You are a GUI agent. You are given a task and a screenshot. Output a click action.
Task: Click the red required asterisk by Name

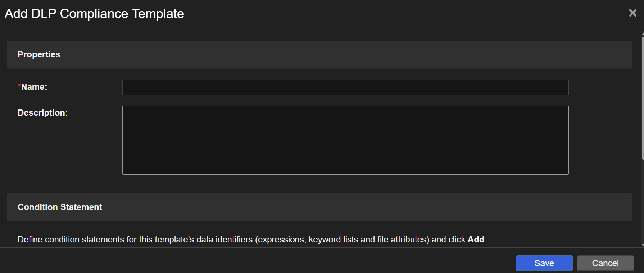coord(19,86)
